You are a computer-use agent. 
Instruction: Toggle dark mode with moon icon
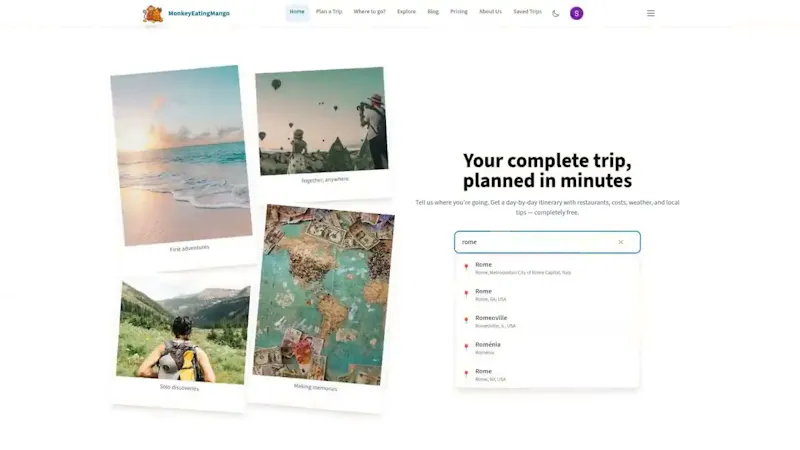pyautogui.click(x=556, y=14)
